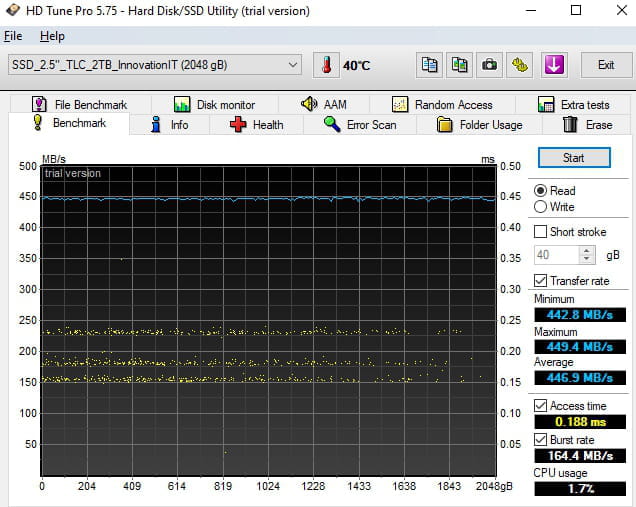Viewport: 636px width, 507px height.
Task: Click the CPU usage value 1.7%
Action: click(x=580, y=488)
